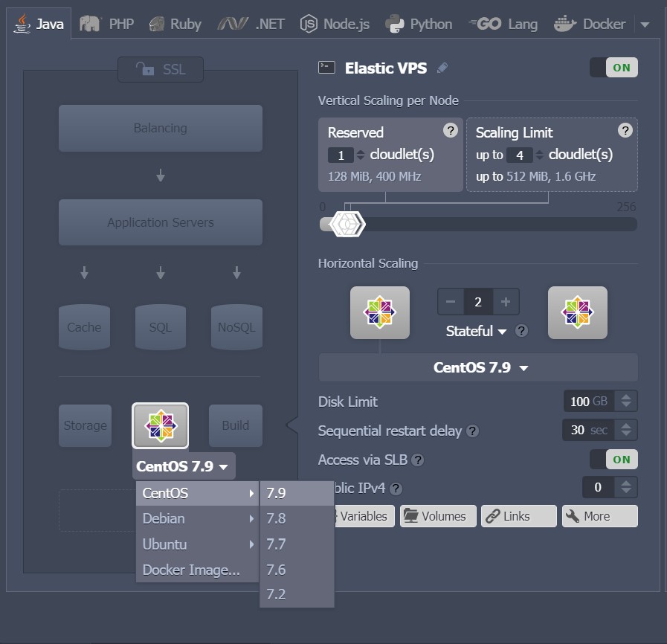Select the Python tab

pos(419,24)
